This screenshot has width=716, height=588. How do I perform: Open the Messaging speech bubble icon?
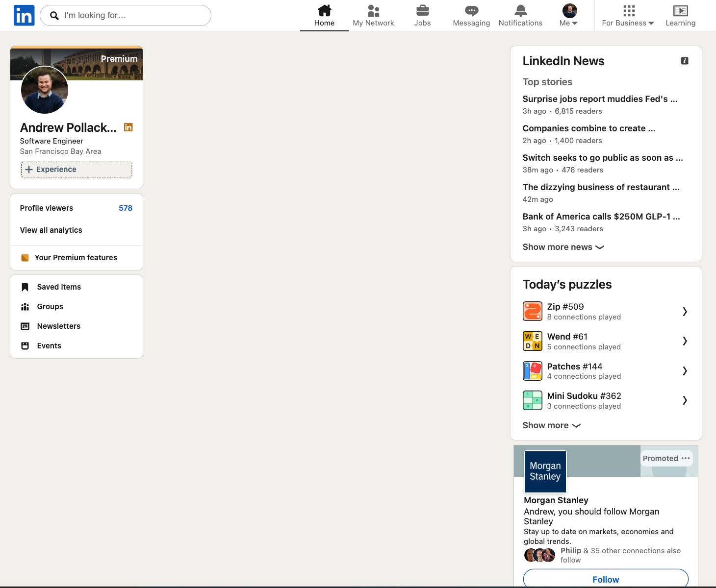472,11
